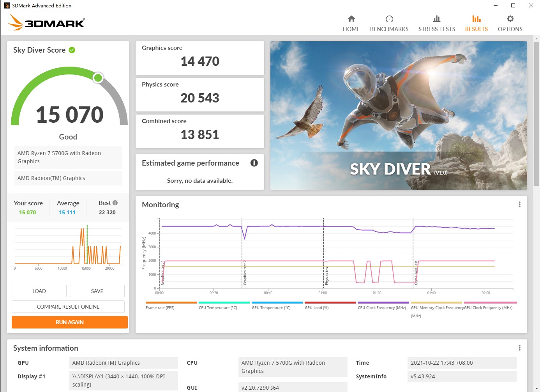The width and height of the screenshot is (540, 392).
Task: Maximize the 3DMark window
Action: (x=513, y=5)
